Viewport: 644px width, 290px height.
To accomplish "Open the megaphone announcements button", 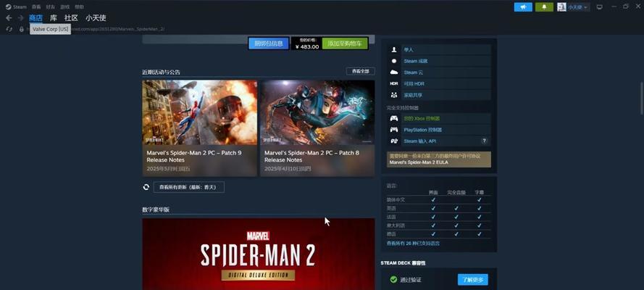I will (x=523, y=7).
